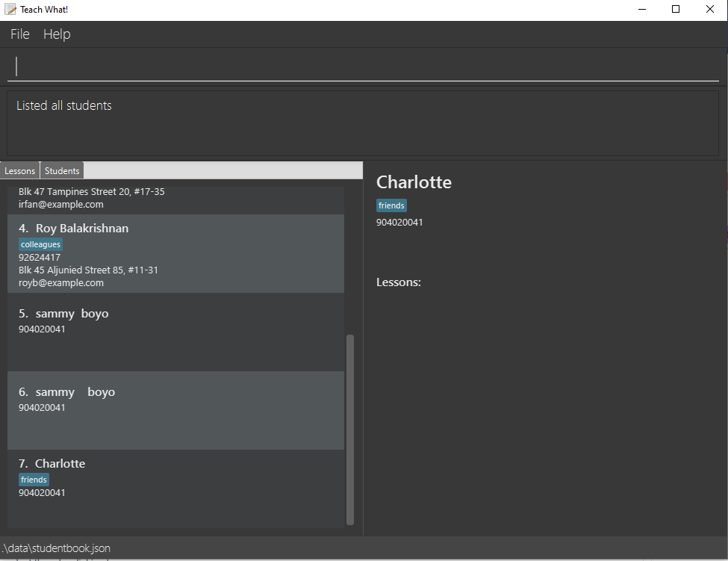Click phone 904020041 under student 7 Charlotte
728x561 pixels.
click(42, 493)
